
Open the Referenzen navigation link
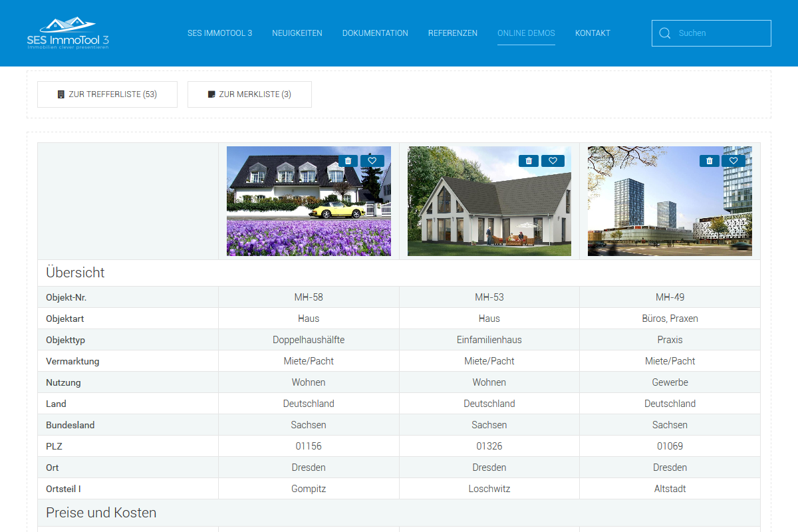pos(452,33)
